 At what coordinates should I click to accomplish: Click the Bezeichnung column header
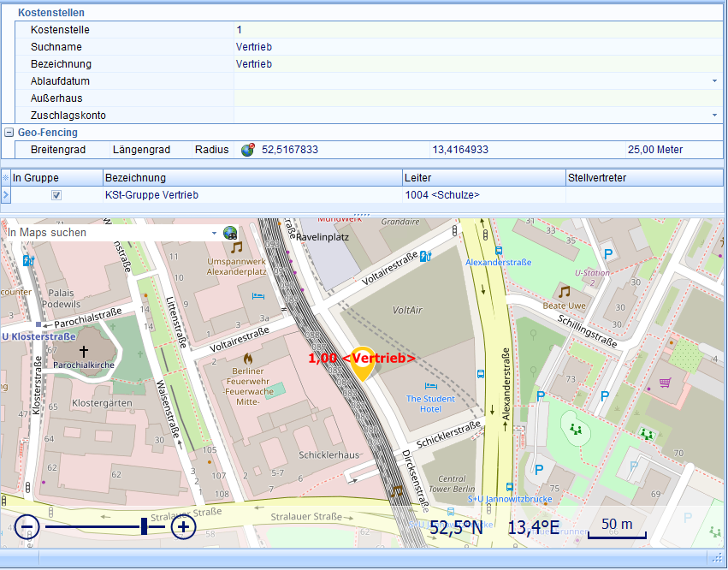[x=252, y=177]
